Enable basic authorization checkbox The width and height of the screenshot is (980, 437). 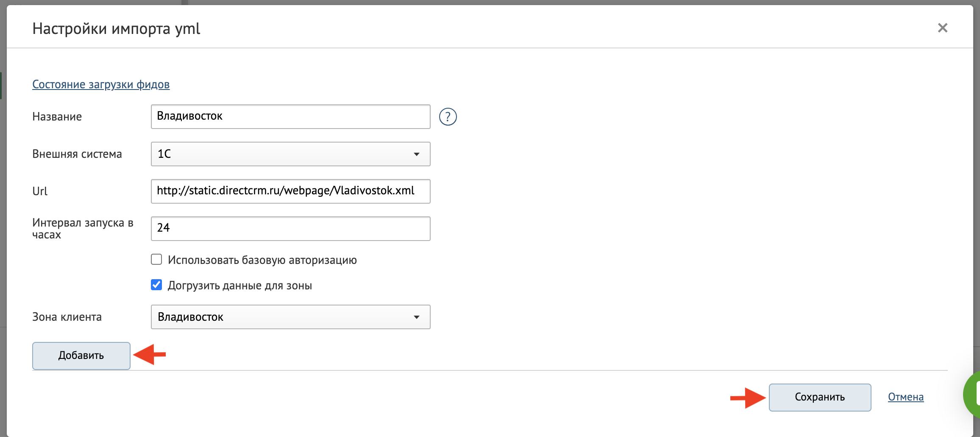156,259
